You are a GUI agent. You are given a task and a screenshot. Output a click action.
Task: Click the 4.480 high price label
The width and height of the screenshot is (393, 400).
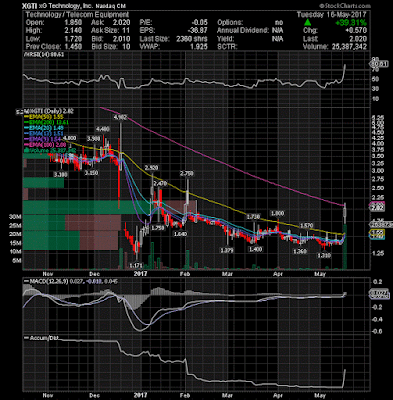click(102, 129)
